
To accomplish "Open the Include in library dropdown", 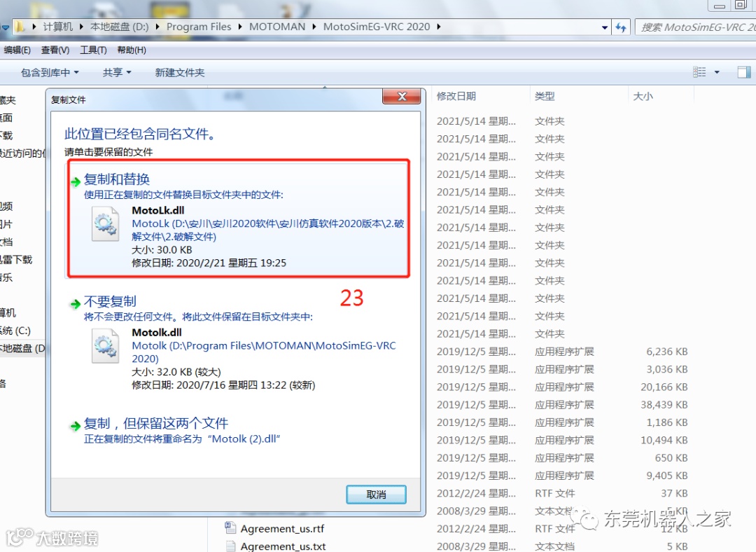I will (x=50, y=72).
